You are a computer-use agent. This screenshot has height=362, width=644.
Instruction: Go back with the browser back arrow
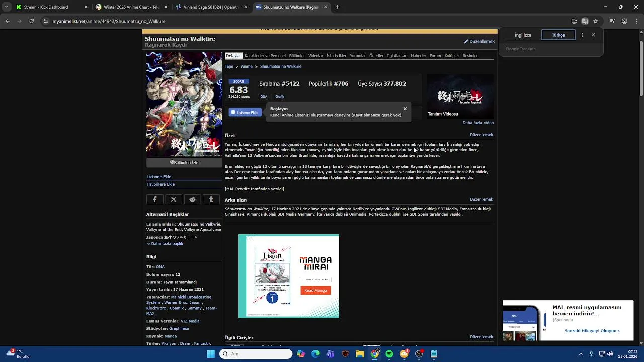click(8, 21)
